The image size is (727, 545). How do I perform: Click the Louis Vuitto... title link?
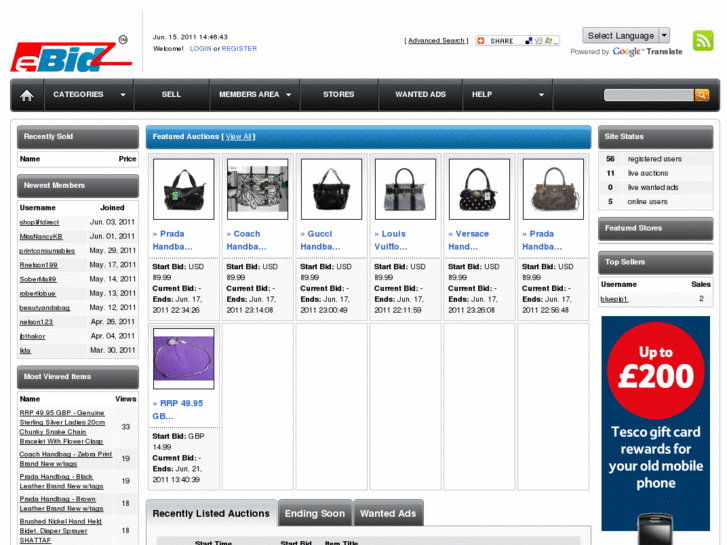391,240
